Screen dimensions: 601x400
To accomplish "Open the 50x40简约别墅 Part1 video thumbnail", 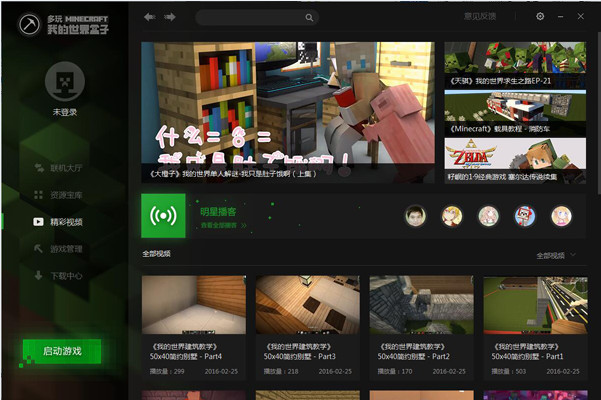I will [535, 305].
